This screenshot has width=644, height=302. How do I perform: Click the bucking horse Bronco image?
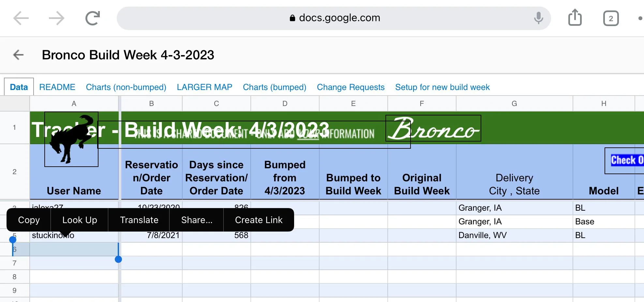(x=71, y=139)
